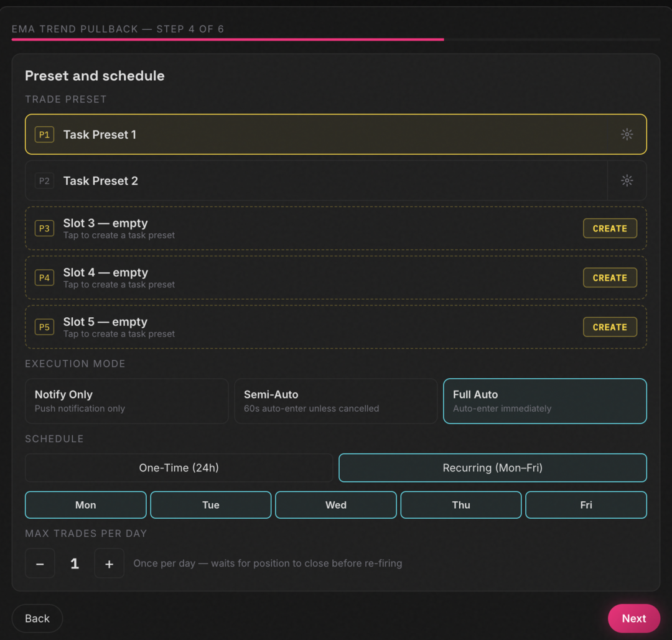Click 'Slot 4 — empty' text
The image size is (672, 640).
pos(105,272)
